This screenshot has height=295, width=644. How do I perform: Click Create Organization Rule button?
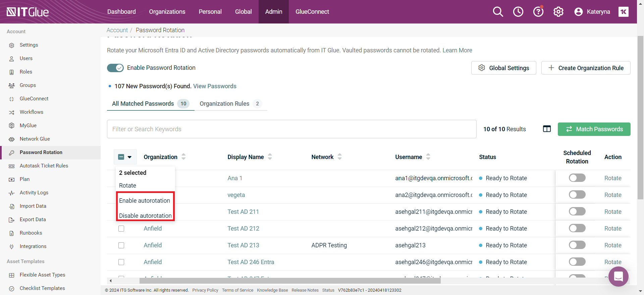point(586,68)
